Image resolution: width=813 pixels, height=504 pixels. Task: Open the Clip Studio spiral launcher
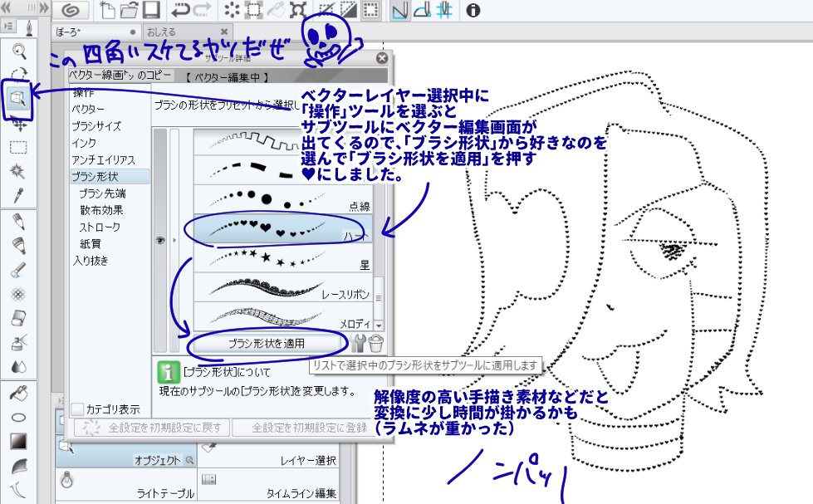pos(71,10)
